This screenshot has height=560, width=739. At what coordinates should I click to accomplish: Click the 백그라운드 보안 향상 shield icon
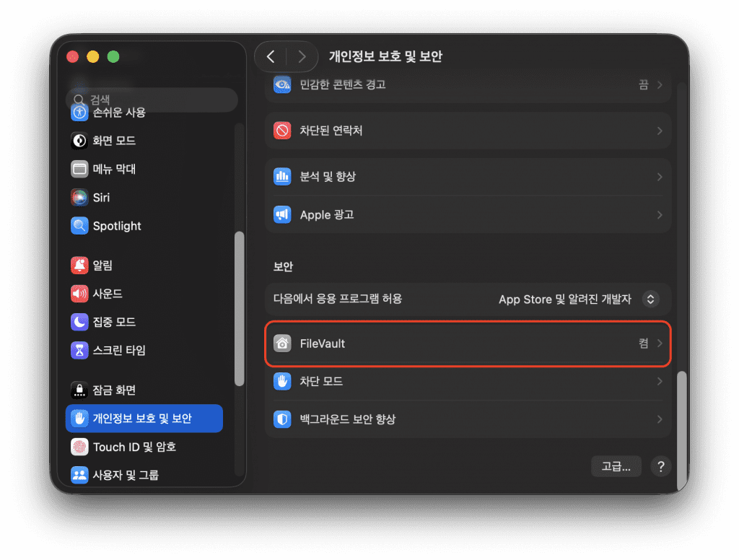point(282,419)
